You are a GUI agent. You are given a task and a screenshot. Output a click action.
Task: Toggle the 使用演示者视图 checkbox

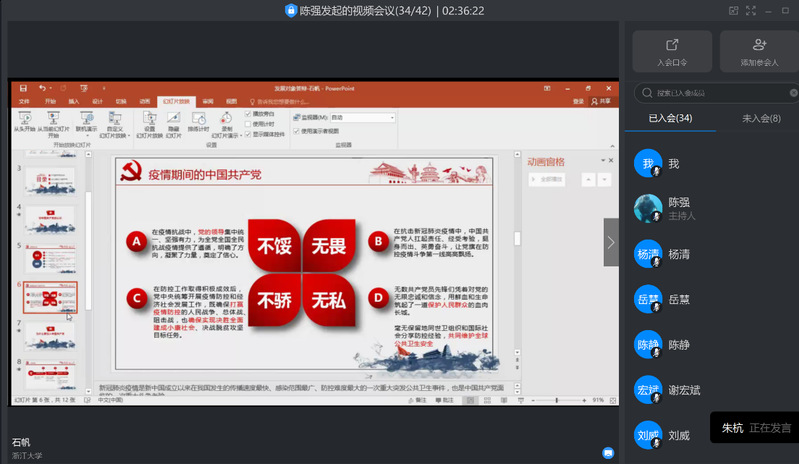[297, 131]
